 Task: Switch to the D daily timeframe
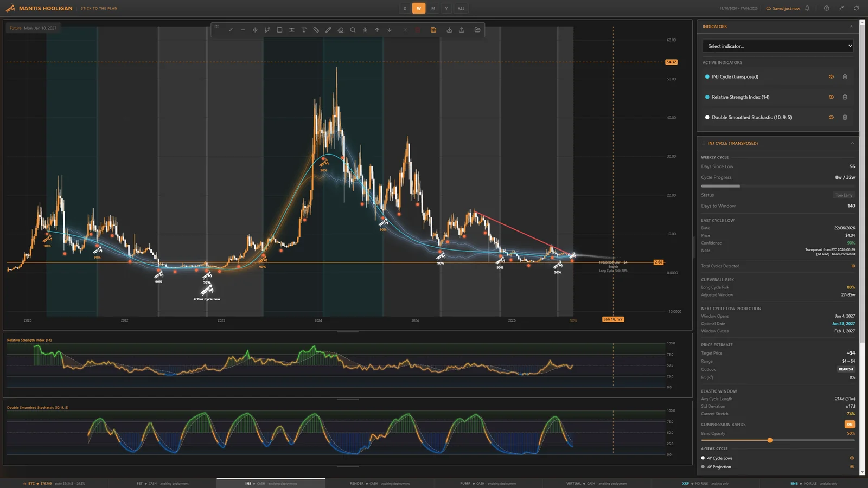pyautogui.click(x=405, y=8)
